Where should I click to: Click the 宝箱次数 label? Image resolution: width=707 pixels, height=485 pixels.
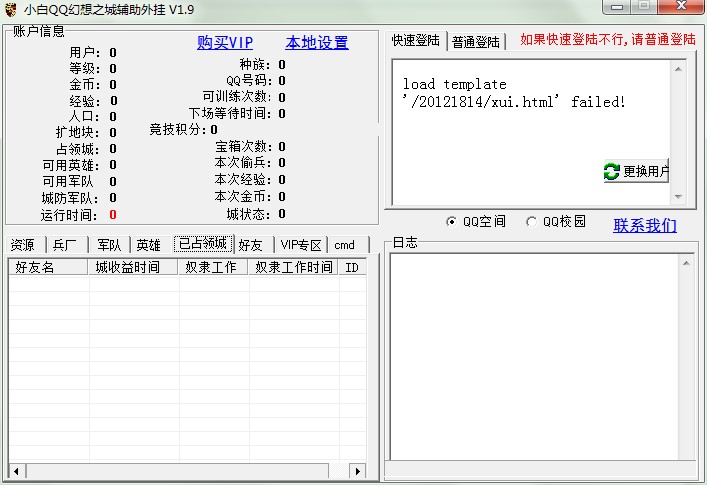[243, 146]
